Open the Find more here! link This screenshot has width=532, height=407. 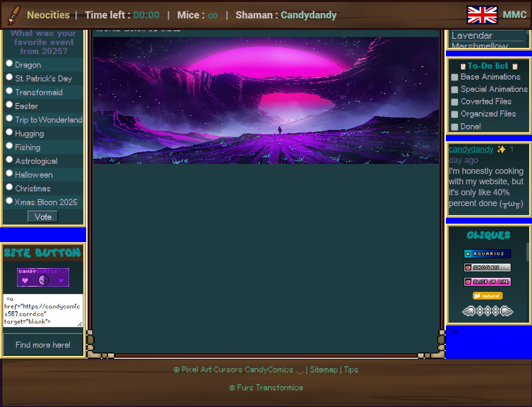tap(43, 345)
